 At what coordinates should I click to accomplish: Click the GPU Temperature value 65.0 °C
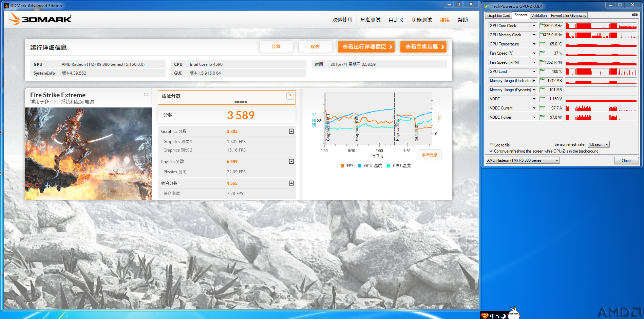[555, 44]
